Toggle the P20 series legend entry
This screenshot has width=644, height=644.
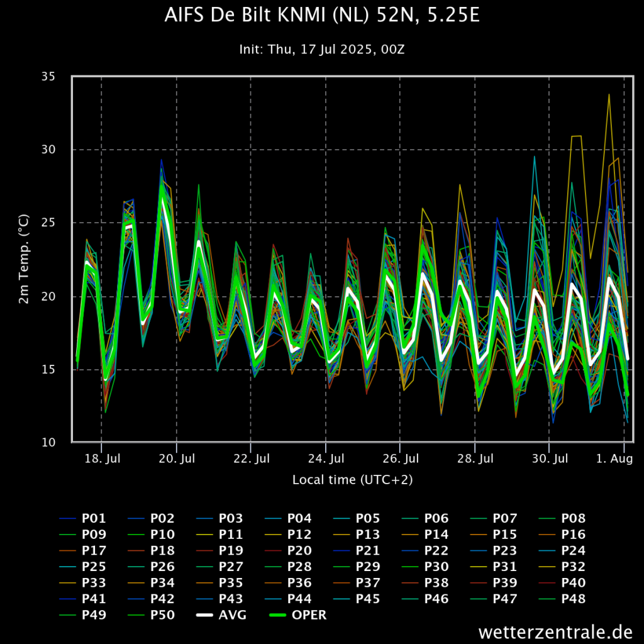coord(288,550)
